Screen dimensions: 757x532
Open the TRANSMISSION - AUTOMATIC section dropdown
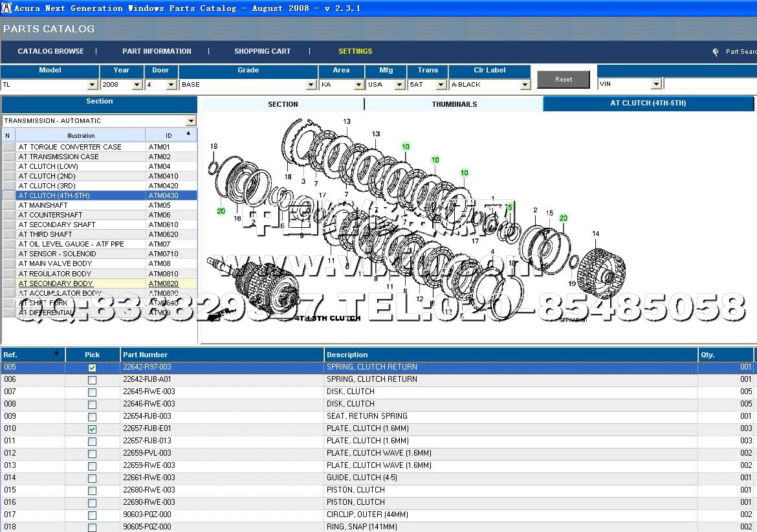(x=190, y=121)
